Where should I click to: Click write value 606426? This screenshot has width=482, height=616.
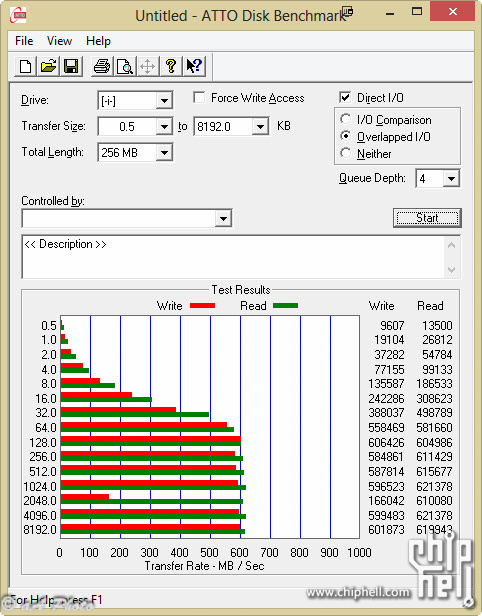tap(386, 442)
